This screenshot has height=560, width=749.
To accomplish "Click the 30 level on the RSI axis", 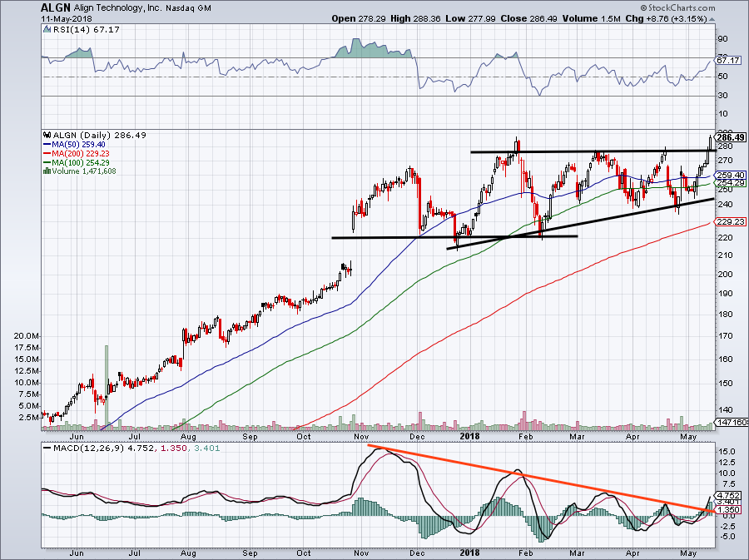I will coord(722,96).
